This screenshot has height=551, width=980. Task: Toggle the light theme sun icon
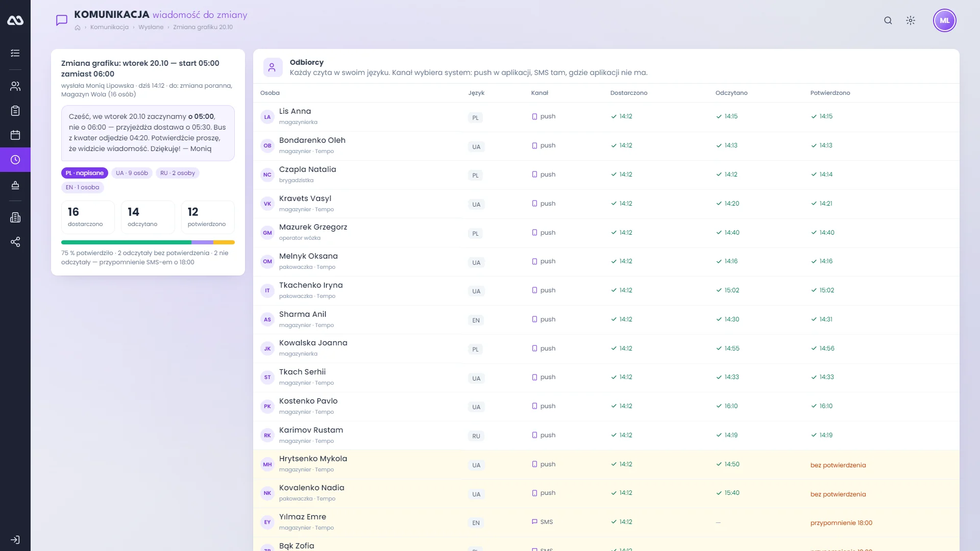pyautogui.click(x=911, y=20)
